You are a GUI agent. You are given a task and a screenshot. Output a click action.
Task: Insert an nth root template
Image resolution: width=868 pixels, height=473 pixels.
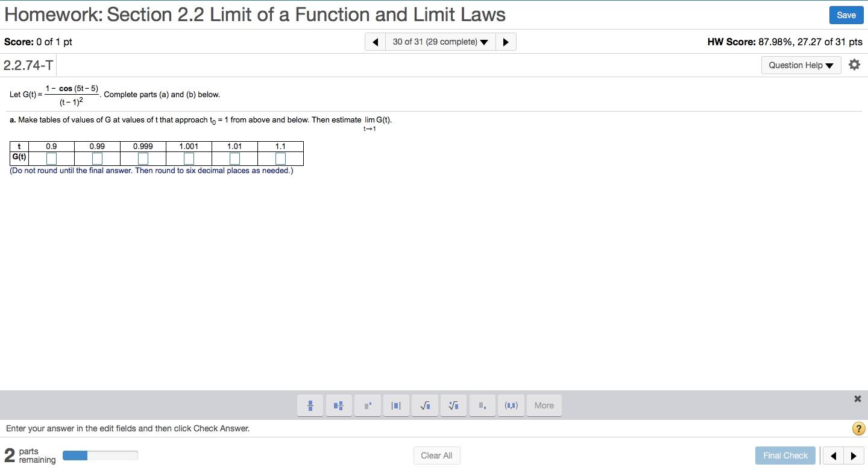(x=453, y=405)
